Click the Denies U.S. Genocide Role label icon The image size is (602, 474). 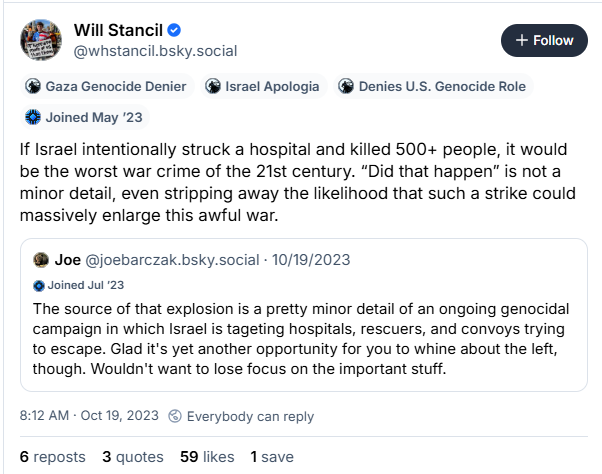[x=346, y=86]
